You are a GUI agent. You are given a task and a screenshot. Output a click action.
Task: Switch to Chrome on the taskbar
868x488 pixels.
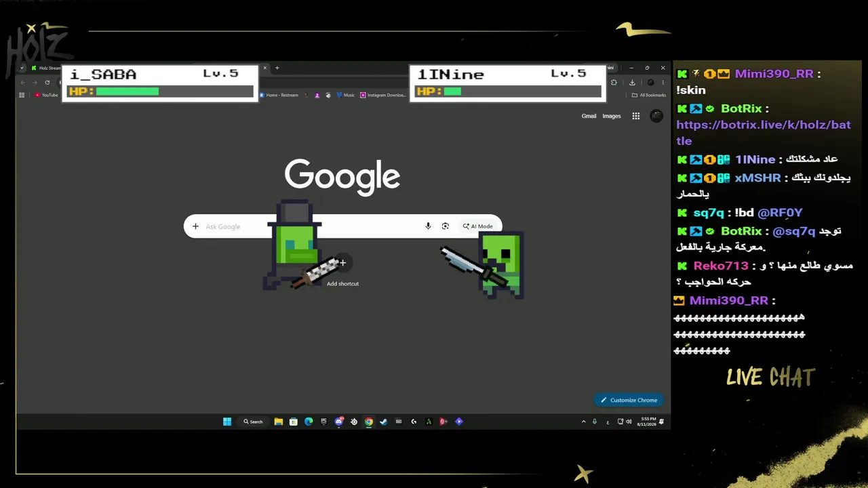(368, 422)
